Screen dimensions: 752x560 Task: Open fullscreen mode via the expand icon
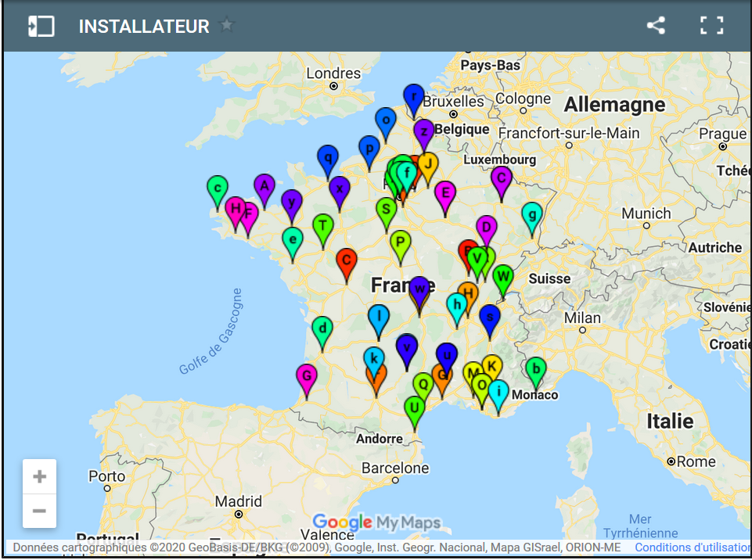[711, 25]
